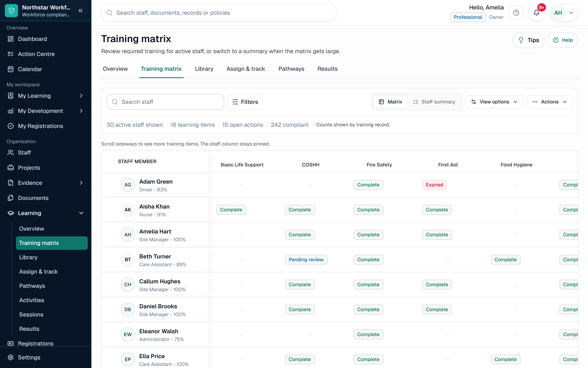Click the Actions three-dot icon
Image resolution: width=588 pixels, height=368 pixels.
[x=535, y=102]
